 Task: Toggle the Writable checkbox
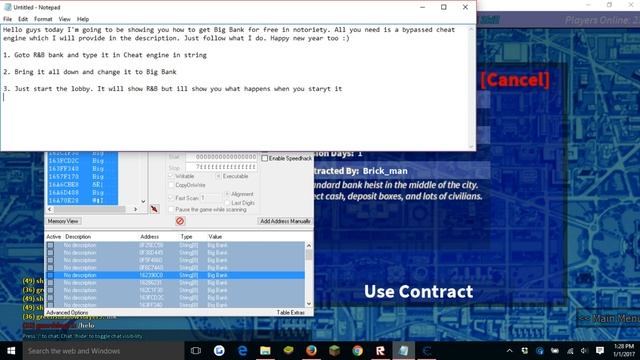point(171,176)
